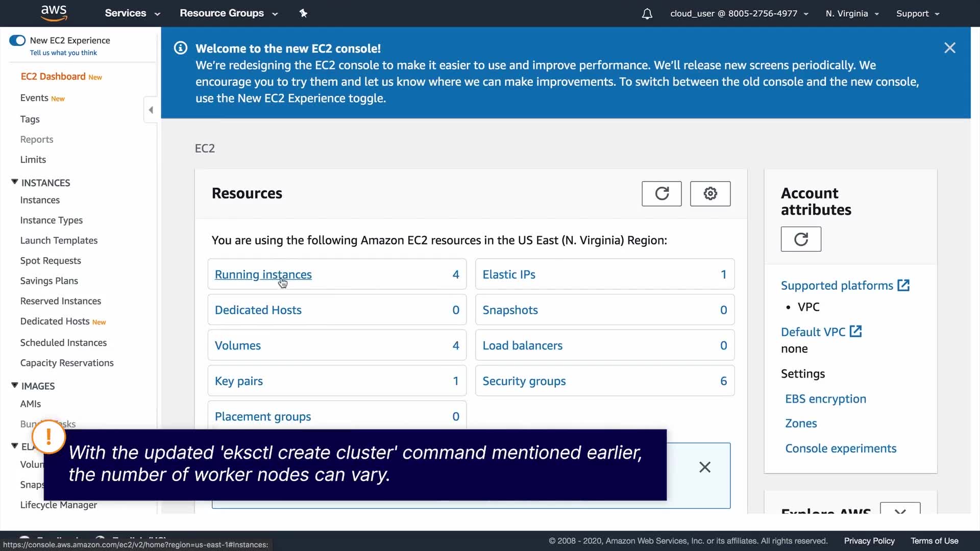Click the Running instances link

coord(263,274)
